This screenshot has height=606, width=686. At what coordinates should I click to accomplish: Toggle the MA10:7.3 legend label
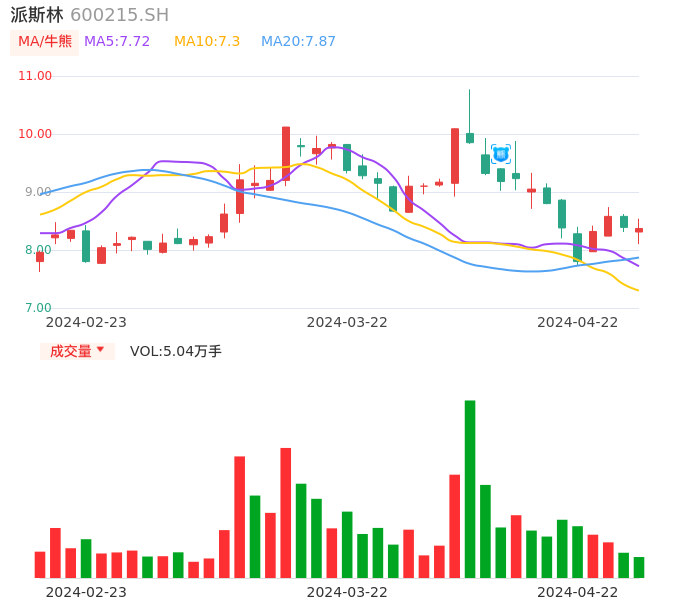[207, 42]
